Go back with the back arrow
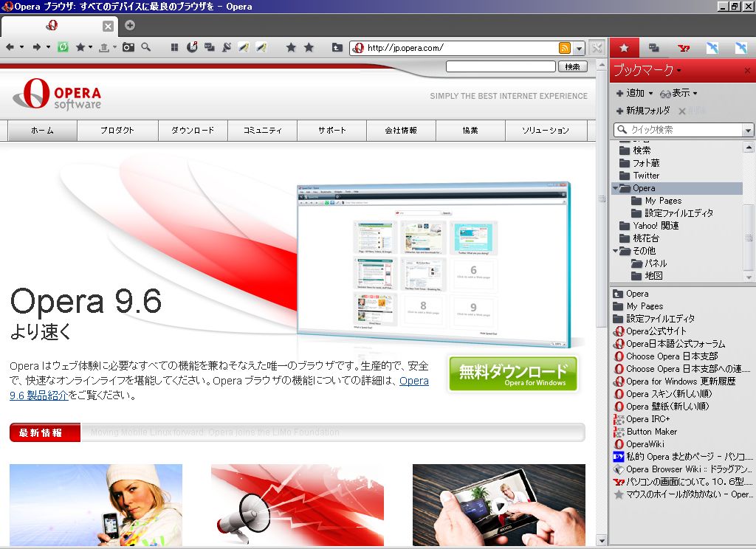The width and height of the screenshot is (756, 549). [10, 47]
